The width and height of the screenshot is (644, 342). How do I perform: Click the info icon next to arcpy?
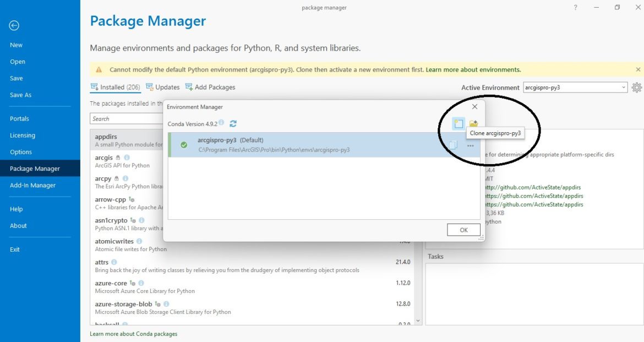125,178
